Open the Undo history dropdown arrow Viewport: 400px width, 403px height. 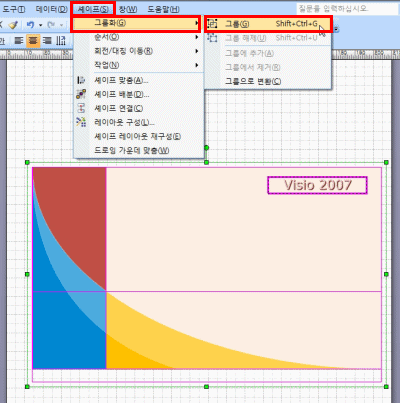click(41, 25)
